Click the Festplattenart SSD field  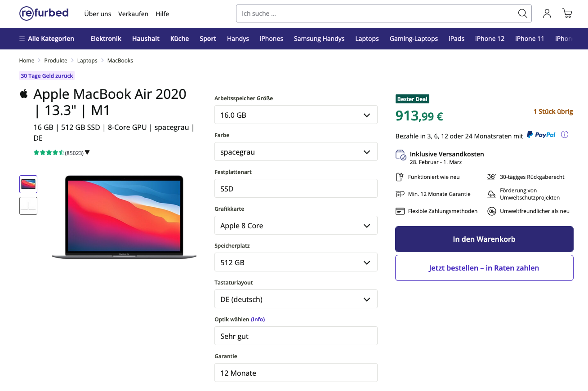(296, 188)
